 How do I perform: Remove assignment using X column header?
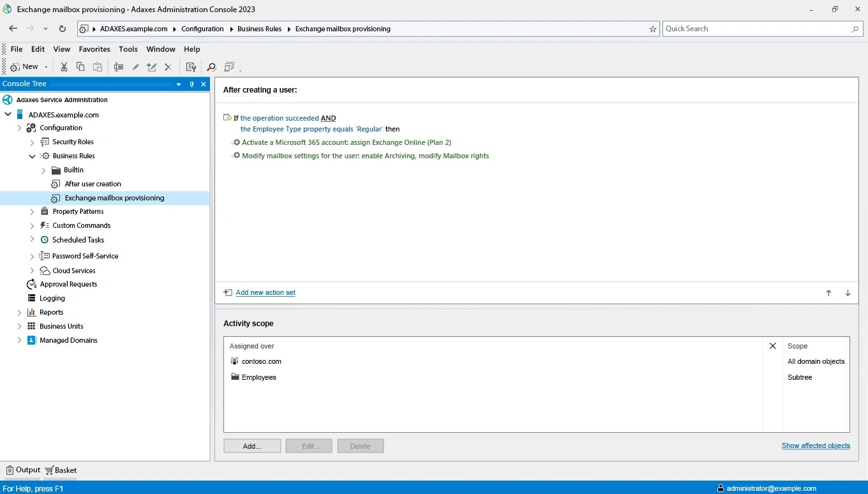click(x=772, y=346)
